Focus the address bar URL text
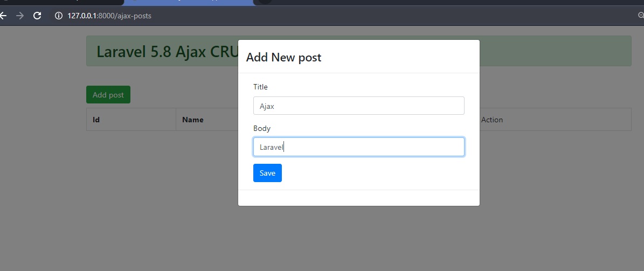The height and width of the screenshot is (271, 644). [x=109, y=16]
